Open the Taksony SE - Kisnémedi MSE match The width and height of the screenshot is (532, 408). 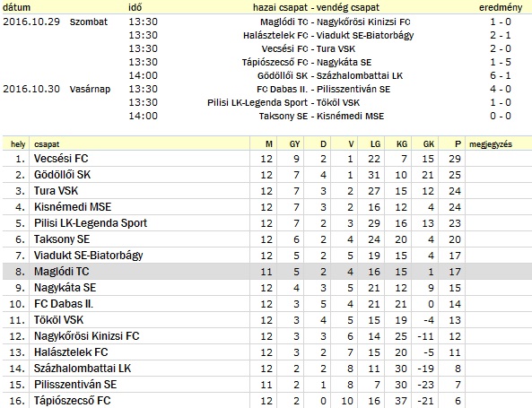tap(321, 116)
